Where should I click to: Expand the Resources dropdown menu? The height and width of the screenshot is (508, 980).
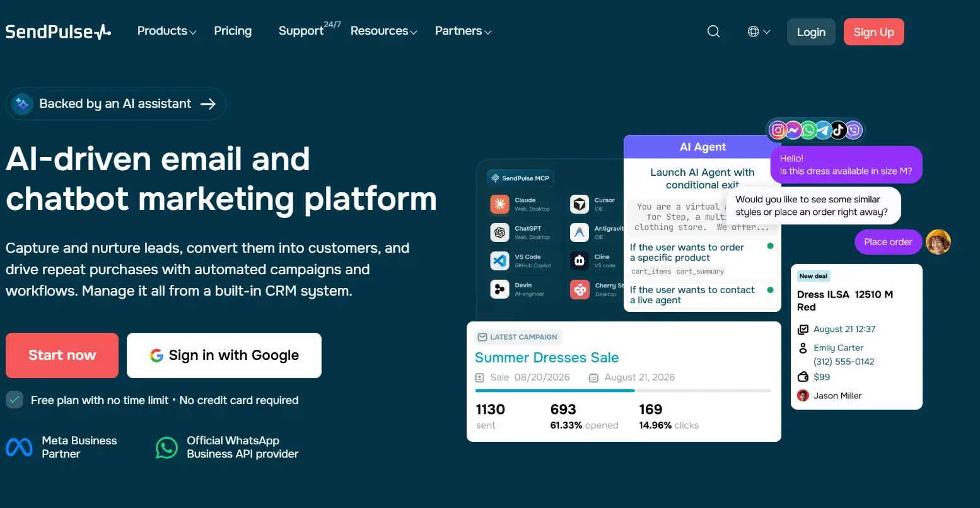point(383,31)
